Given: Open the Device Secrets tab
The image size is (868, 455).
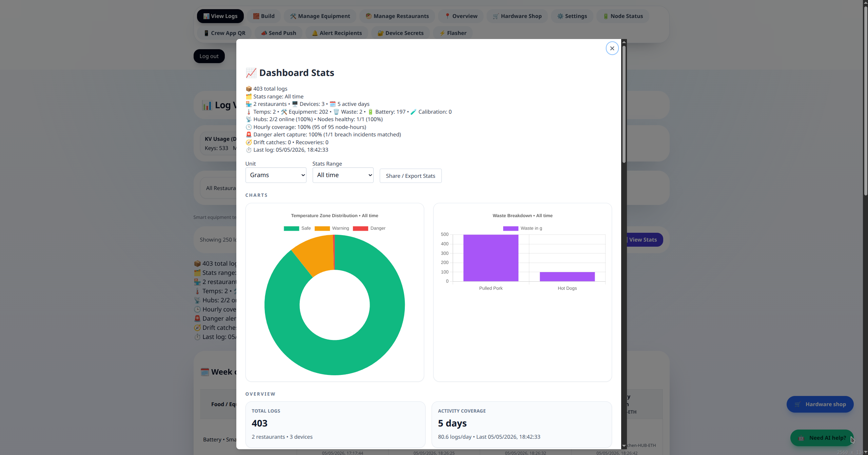Looking at the screenshot, I should pyautogui.click(x=400, y=33).
